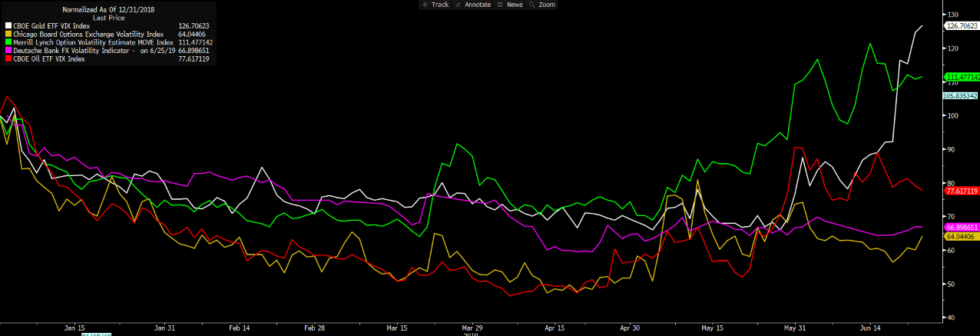Click the Feb 14 date label
This screenshot has height=336, width=980.
tap(240, 328)
